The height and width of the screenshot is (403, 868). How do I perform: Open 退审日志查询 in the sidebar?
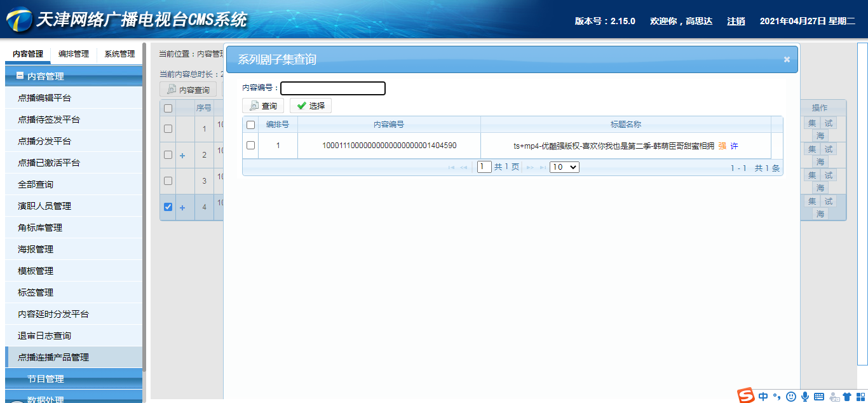coord(74,336)
